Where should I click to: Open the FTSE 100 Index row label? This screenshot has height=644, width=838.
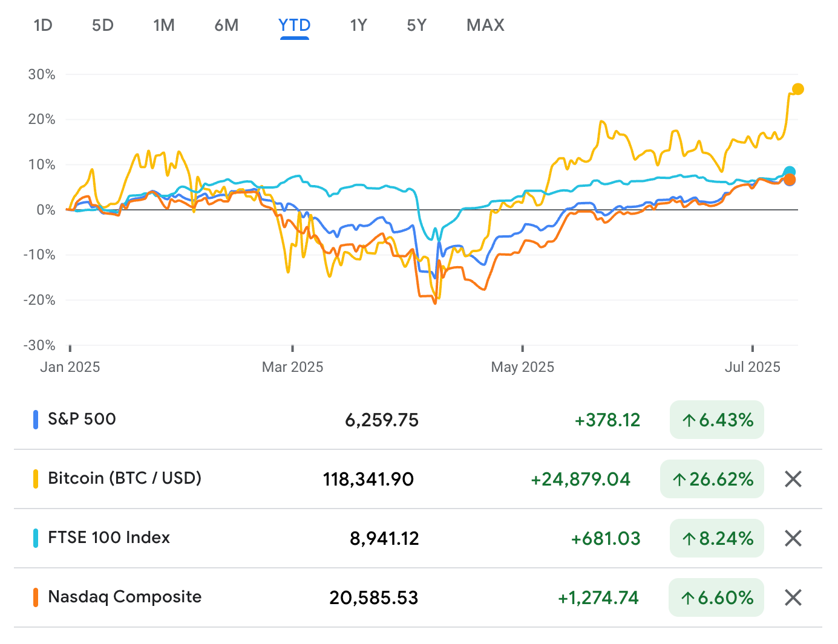coord(109,538)
